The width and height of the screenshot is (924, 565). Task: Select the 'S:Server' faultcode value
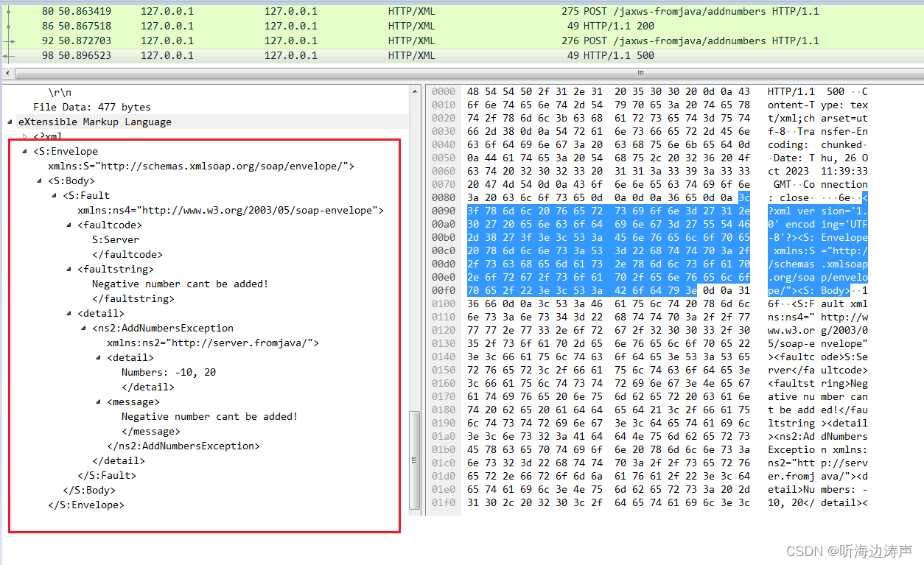[x=116, y=239]
